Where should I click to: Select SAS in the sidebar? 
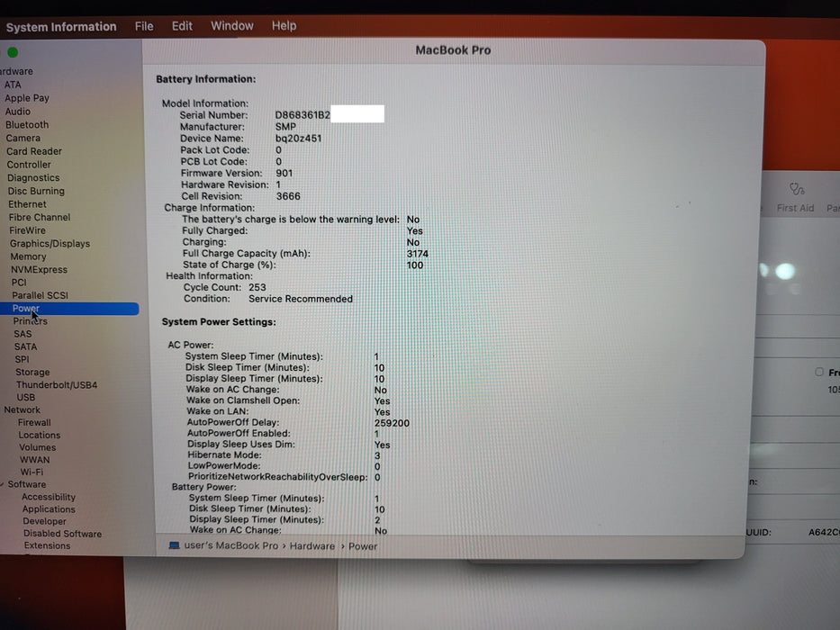tap(23, 334)
